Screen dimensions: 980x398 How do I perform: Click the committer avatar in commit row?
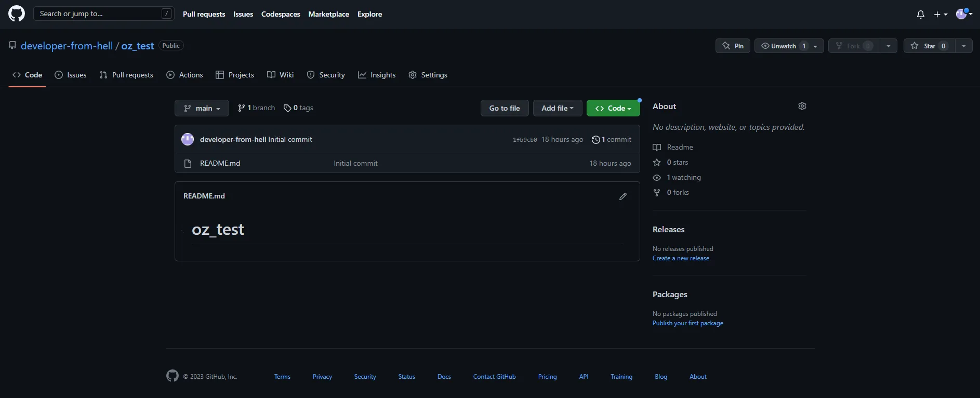pos(188,139)
